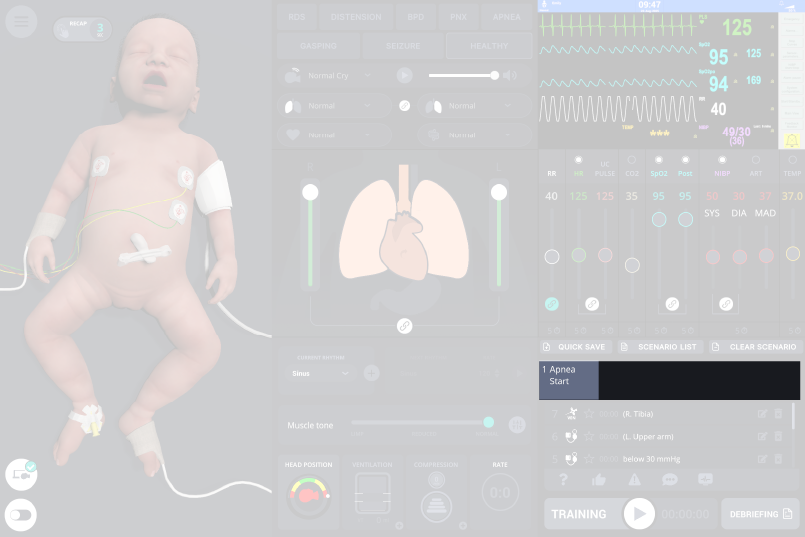Click the QUICK SAVE button
Image resolution: width=805 pixels, height=537 pixels.
pos(574,347)
